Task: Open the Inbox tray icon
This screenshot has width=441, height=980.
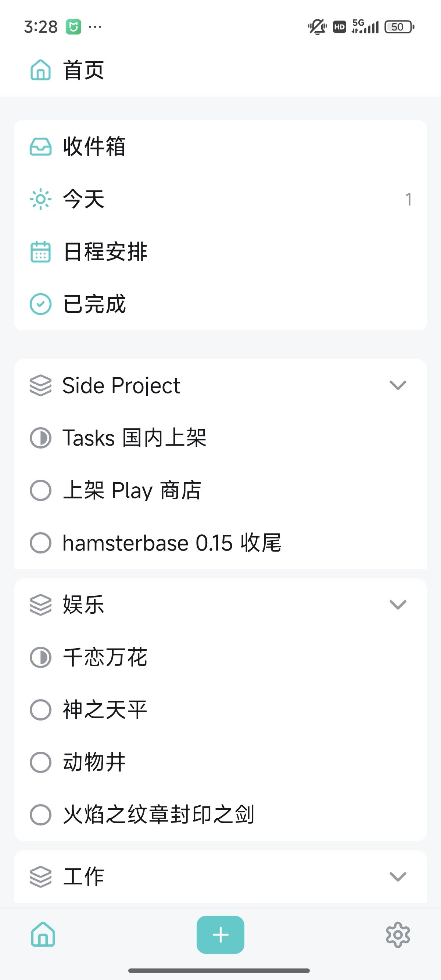Action: (x=40, y=146)
